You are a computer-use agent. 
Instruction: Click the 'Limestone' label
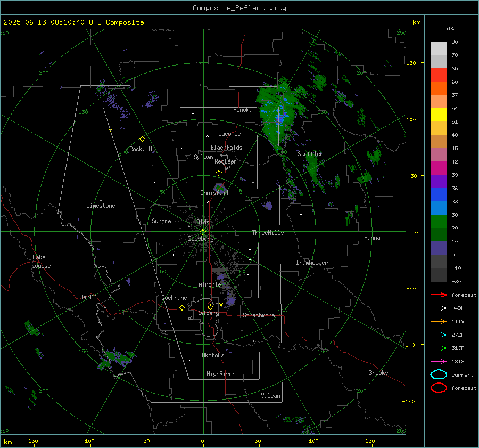pyautogui.click(x=101, y=206)
